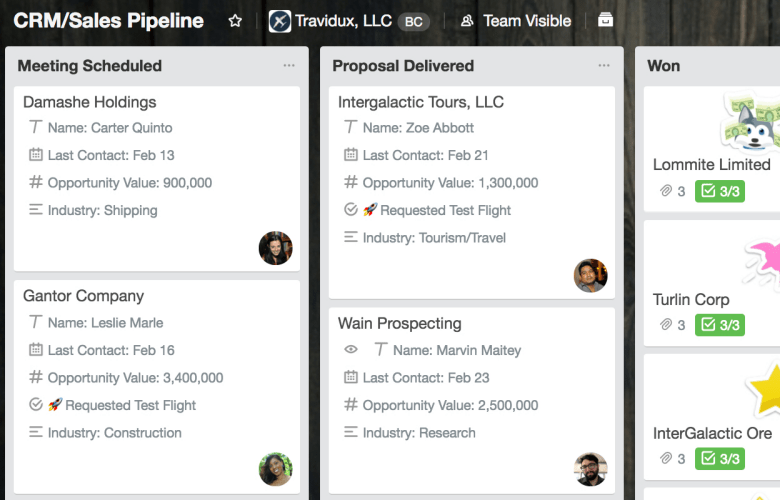Click the Team Visible visibility icon

click(467, 21)
